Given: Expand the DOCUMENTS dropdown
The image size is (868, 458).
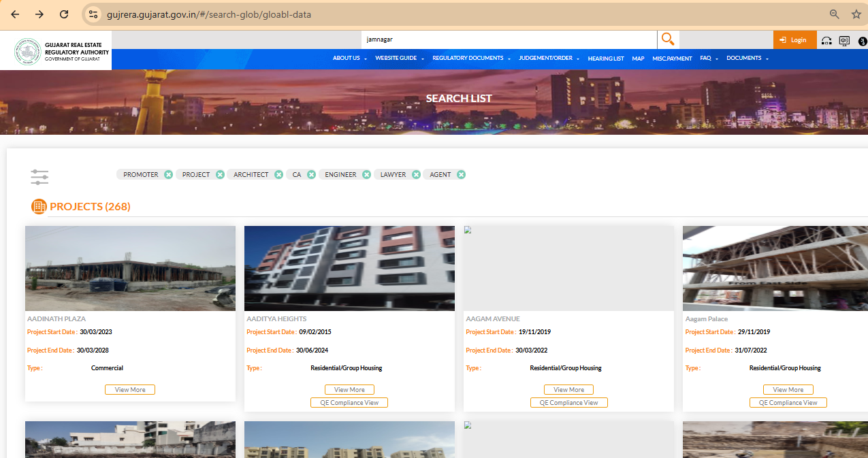Looking at the screenshot, I should point(748,59).
